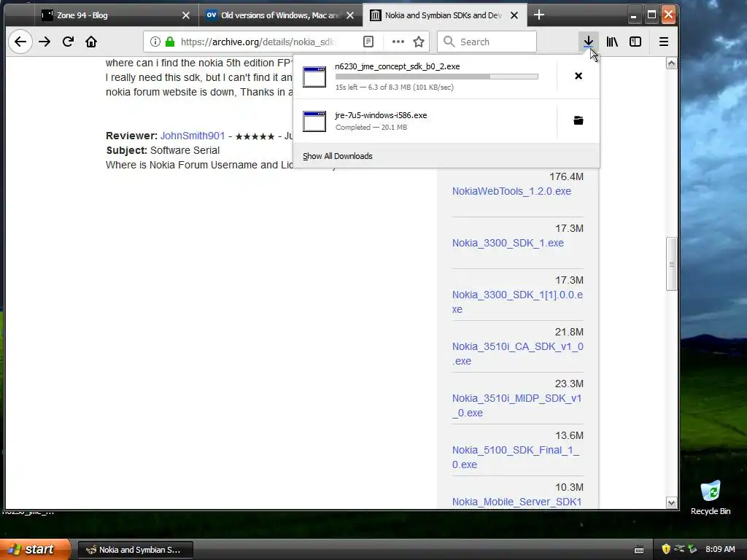
Task: Download Nokia_3300_SDK_1[1].0.0.exe
Action: 517,302
